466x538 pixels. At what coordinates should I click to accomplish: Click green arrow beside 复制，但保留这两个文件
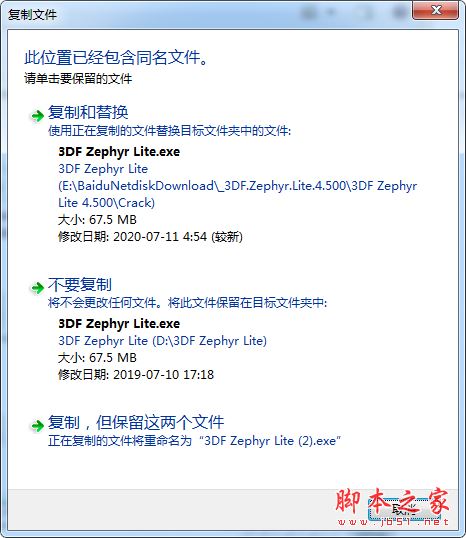coord(37,426)
